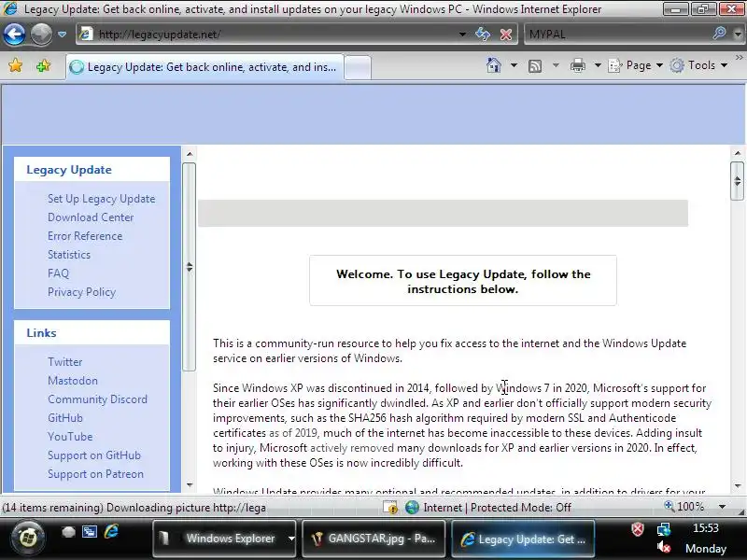Open the Set Up Legacy Update link
This screenshot has height=560, width=747.
pyautogui.click(x=102, y=199)
